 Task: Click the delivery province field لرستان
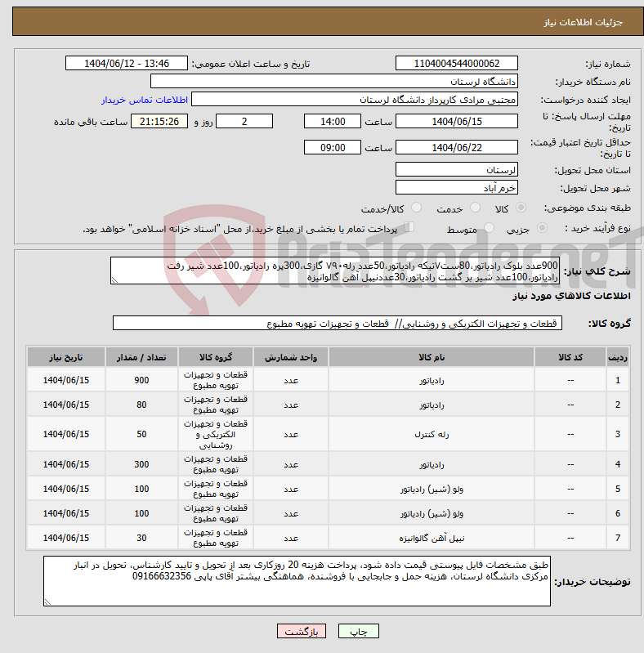coord(457,169)
